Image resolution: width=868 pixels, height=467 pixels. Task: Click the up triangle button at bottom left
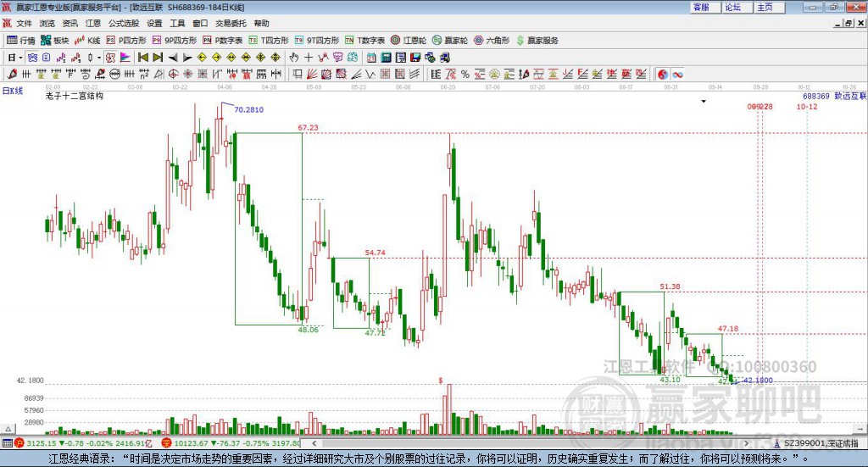point(8,429)
